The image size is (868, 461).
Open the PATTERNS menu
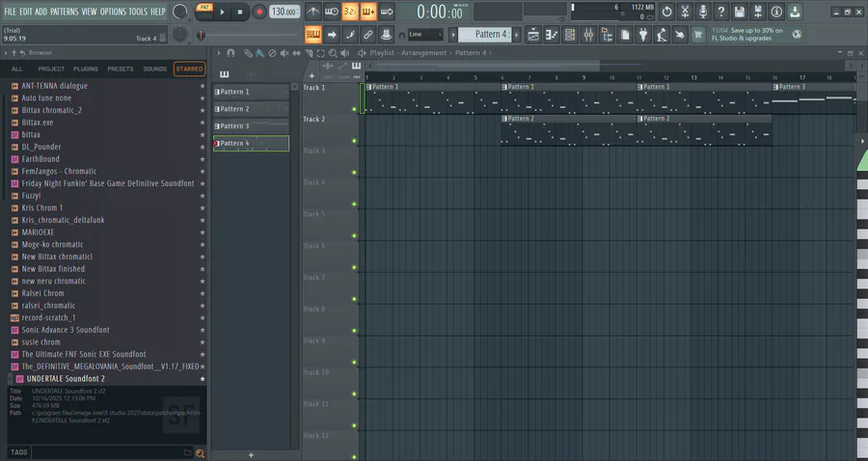(x=65, y=12)
